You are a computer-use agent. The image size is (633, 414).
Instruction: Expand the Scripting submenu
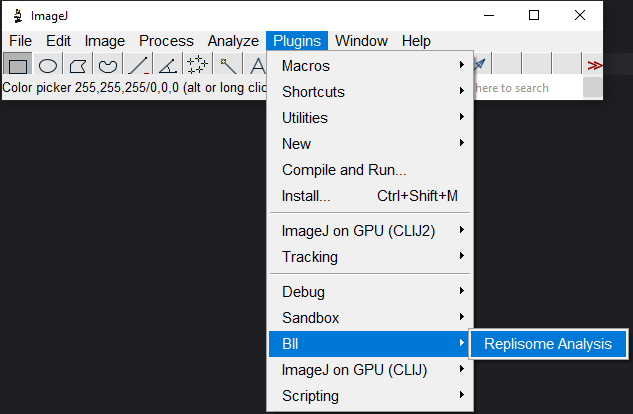[x=370, y=396]
